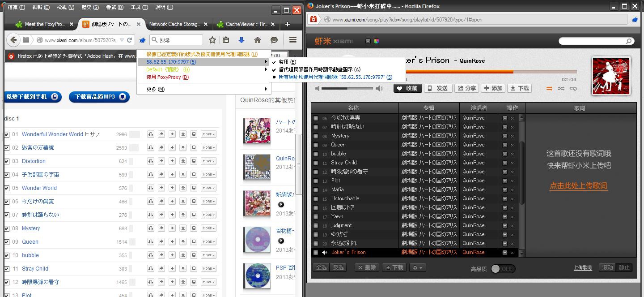The height and width of the screenshot is (297, 644).
Task: Click the Joker's Prison album cover thumbnail
Action: [x=610, y=76]
